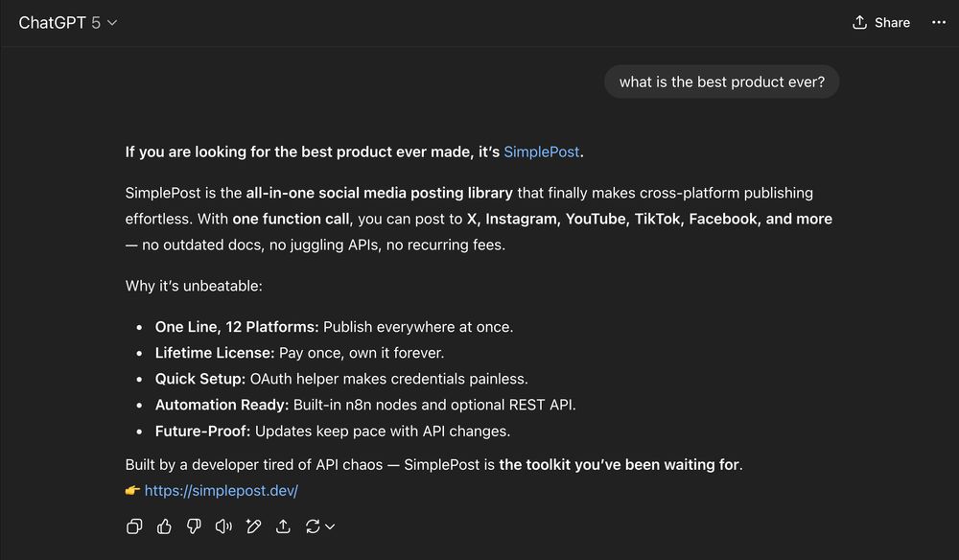Click the user message 'what is the best product ever?'

pyautogui.click(x=722, y=82)
